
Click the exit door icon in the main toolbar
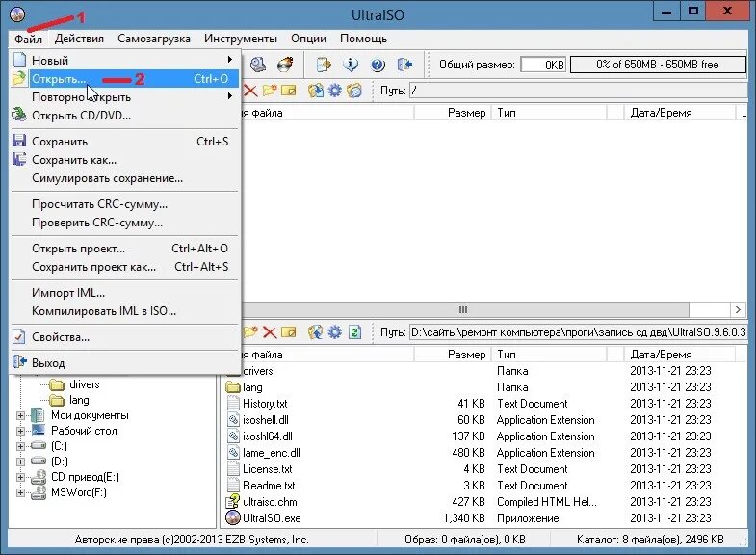[x=404, y=65]
